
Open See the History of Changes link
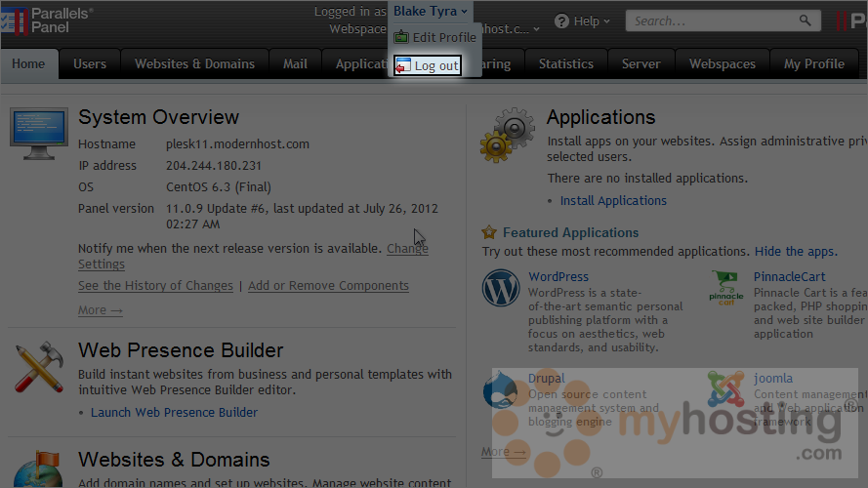tap(155, 286)
